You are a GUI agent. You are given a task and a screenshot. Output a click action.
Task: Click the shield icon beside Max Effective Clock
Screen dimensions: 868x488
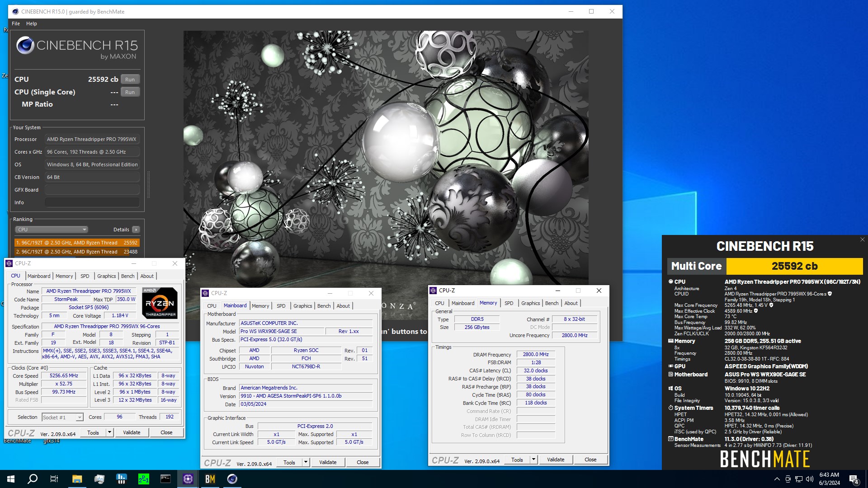pyautogui.click(x=756, y=311)
